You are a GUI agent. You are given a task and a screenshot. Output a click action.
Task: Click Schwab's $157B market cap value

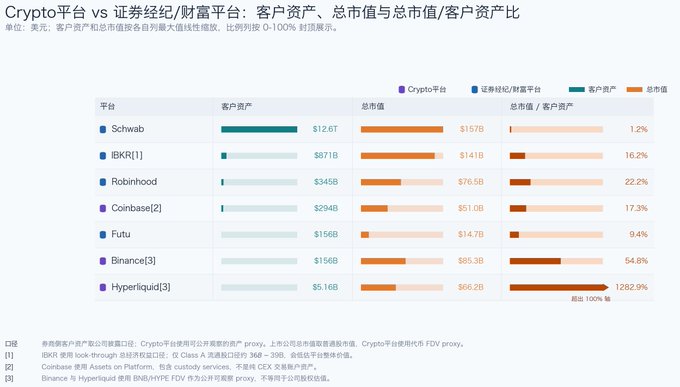[x=471, y=129]
